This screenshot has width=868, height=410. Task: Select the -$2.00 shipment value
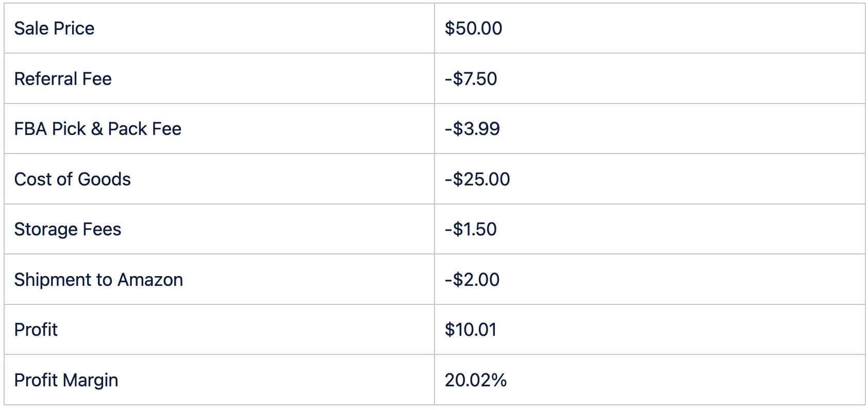pyautogui.click(x=472, y=280)
